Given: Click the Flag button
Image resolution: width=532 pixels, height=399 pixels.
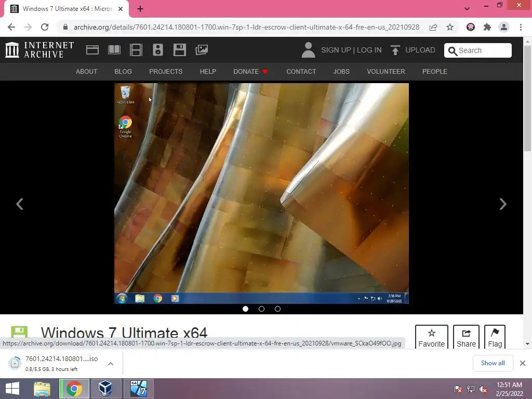Looking at the screenshot, I should (495, 337).
